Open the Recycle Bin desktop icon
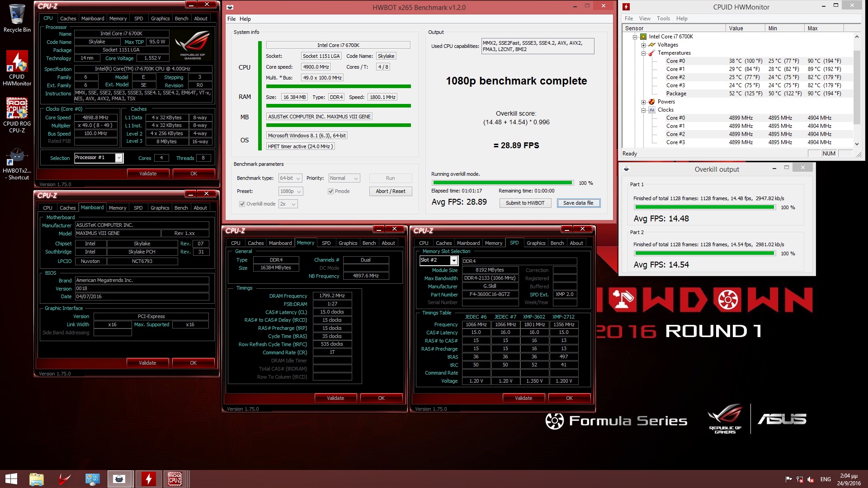This screenshot has width=868, height=488. point(17,18)
